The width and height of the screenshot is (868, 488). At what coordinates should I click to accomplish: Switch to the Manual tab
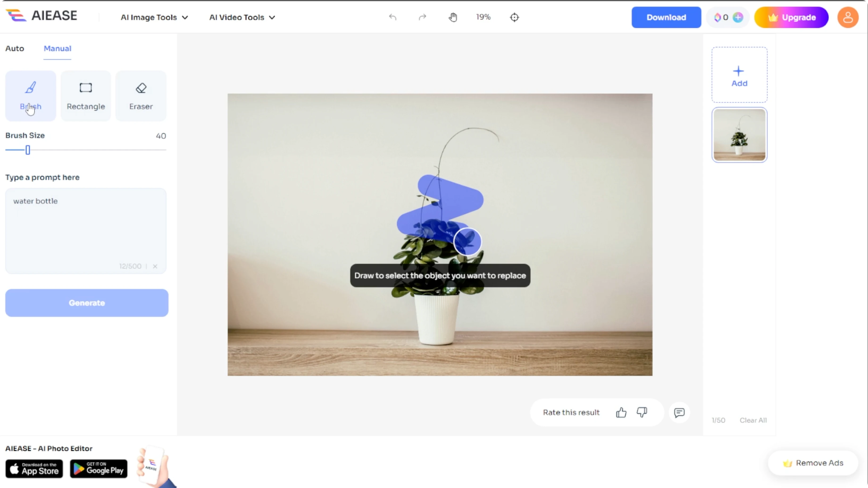57,49
